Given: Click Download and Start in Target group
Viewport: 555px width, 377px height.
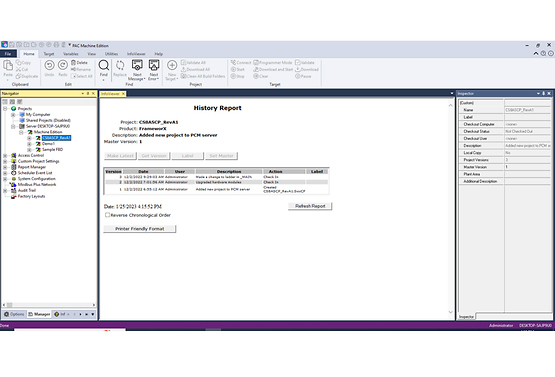Looking at the screenshot, I should (x=273, y=69).
